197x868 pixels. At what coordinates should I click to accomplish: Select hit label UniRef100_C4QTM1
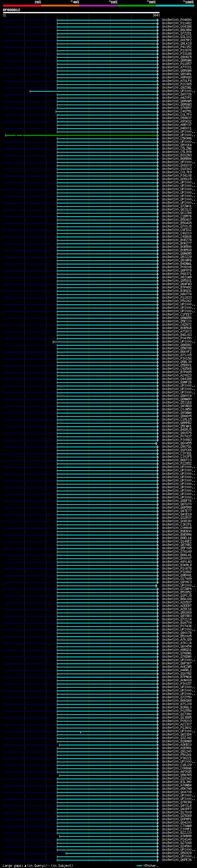177,111
